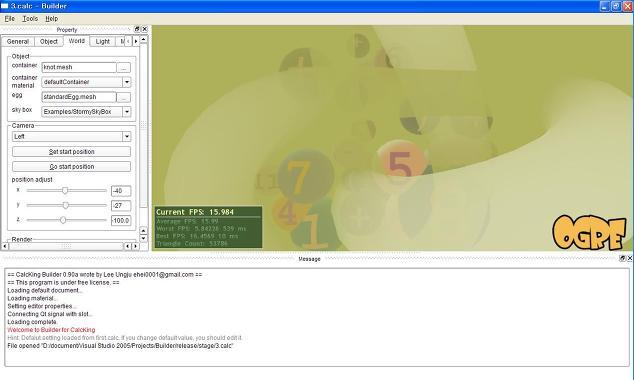Click the Current FPS stats overlay
Viewport: 634px width, 380px height.
click(208, 227)
